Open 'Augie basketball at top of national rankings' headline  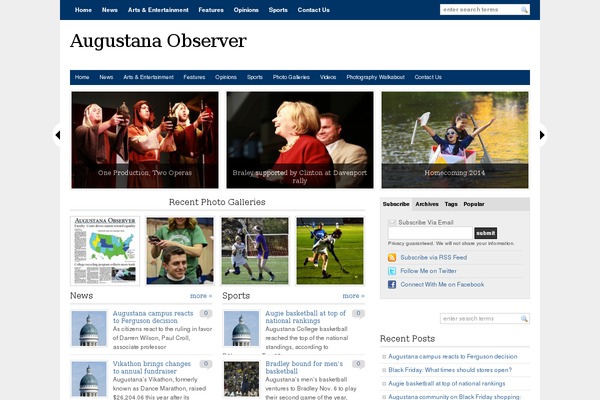305,317
